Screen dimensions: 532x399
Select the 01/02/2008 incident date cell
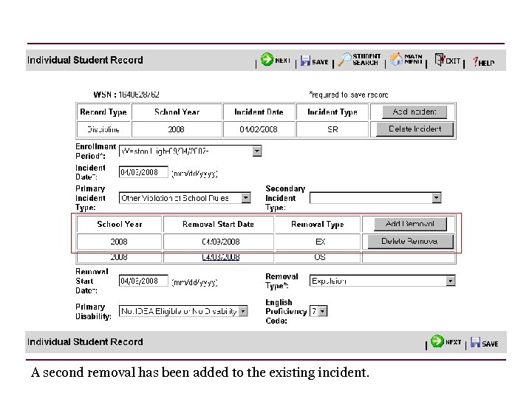click(259, 129)
